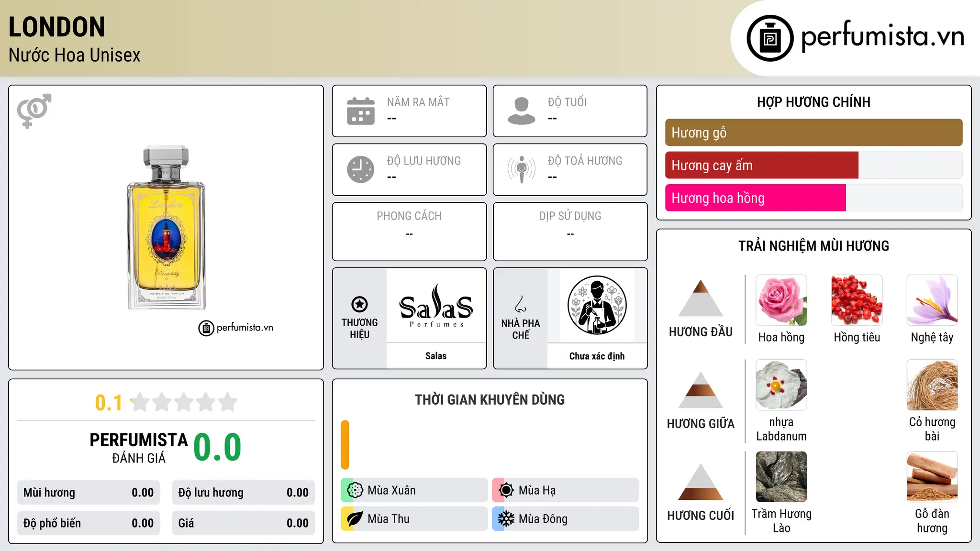Click the Độ toả hương label
Viewport: 980px width, 551px height.
click(x=585, y=161)
